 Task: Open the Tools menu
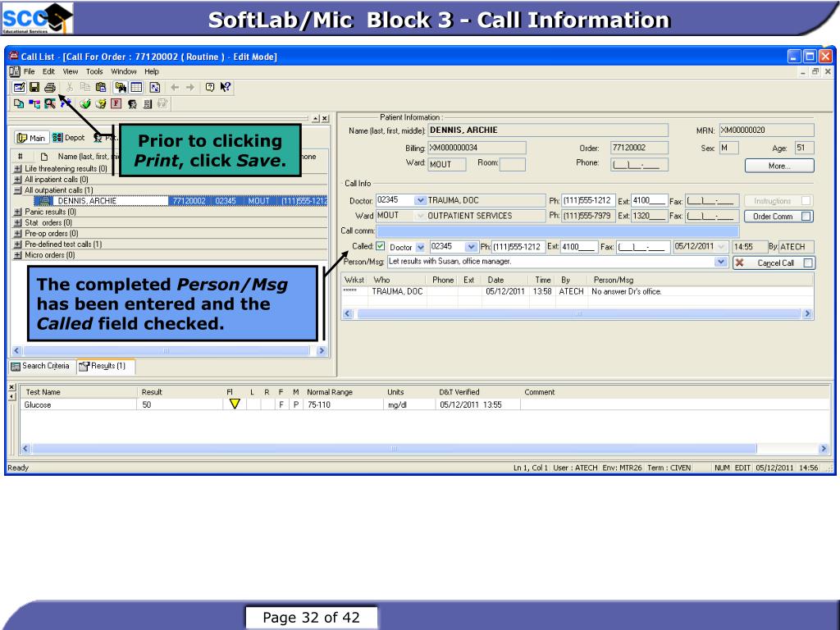94,71
